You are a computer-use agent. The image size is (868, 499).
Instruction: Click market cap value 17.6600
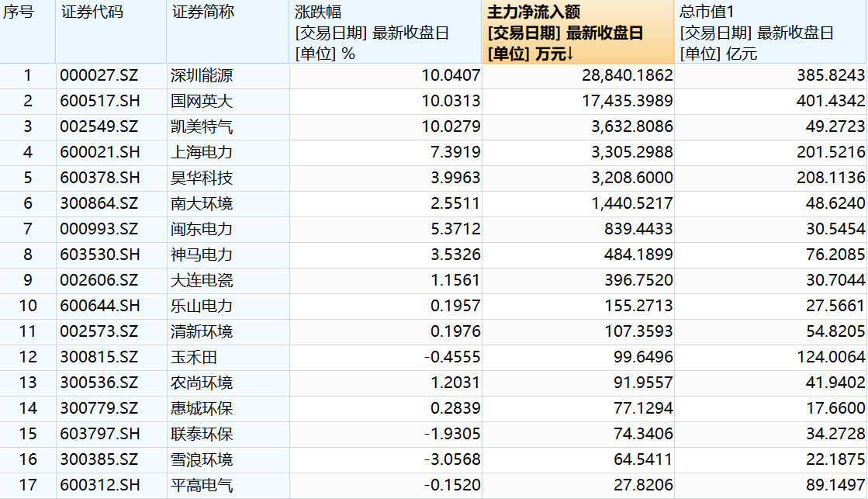tap(835, 408)
